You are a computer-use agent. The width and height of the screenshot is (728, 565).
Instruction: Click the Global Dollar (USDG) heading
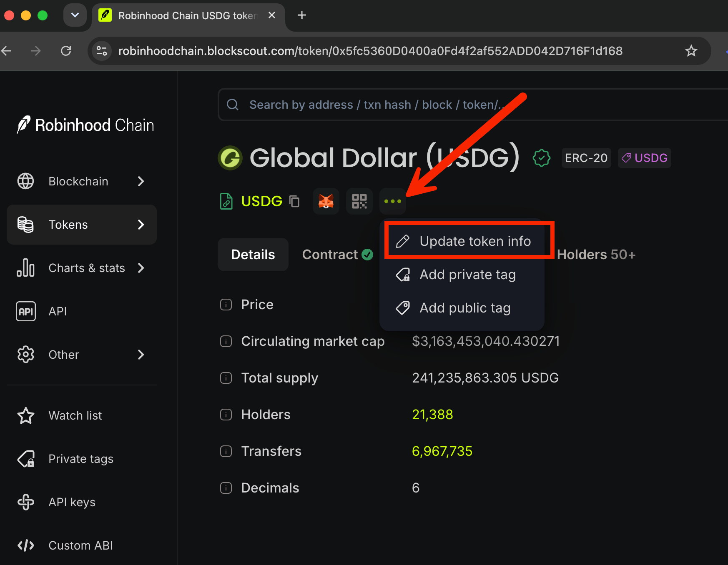click(x=385, y=158)
